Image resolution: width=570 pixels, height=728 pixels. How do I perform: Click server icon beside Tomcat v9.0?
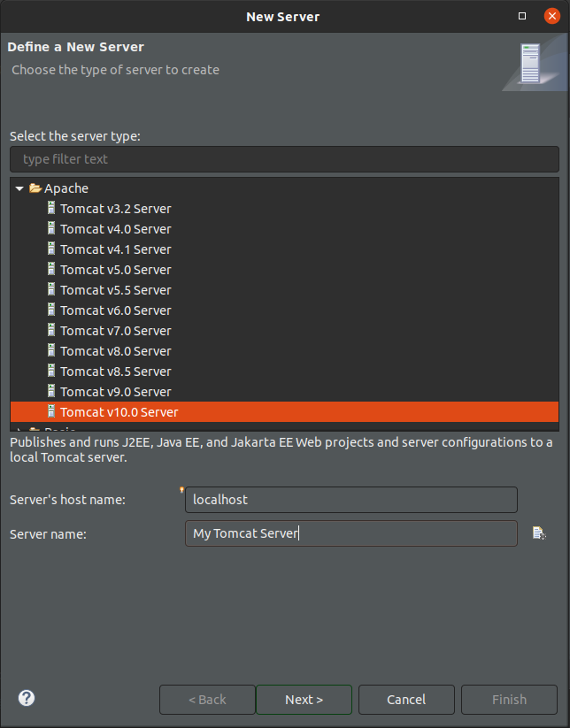(x=51, y=391)
